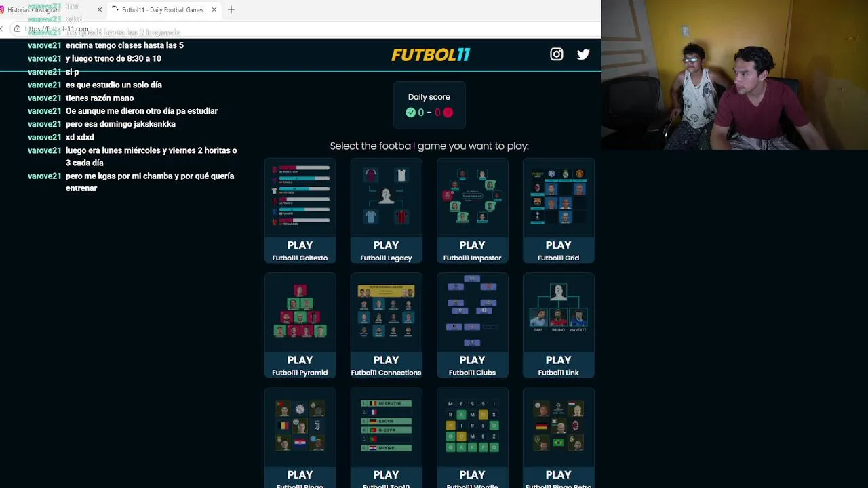Viewport: 868px width, 488px height.
Task: Open the Futbol11 Bingo Retro preview thumbnail
Action: click(x=558, y=426)
